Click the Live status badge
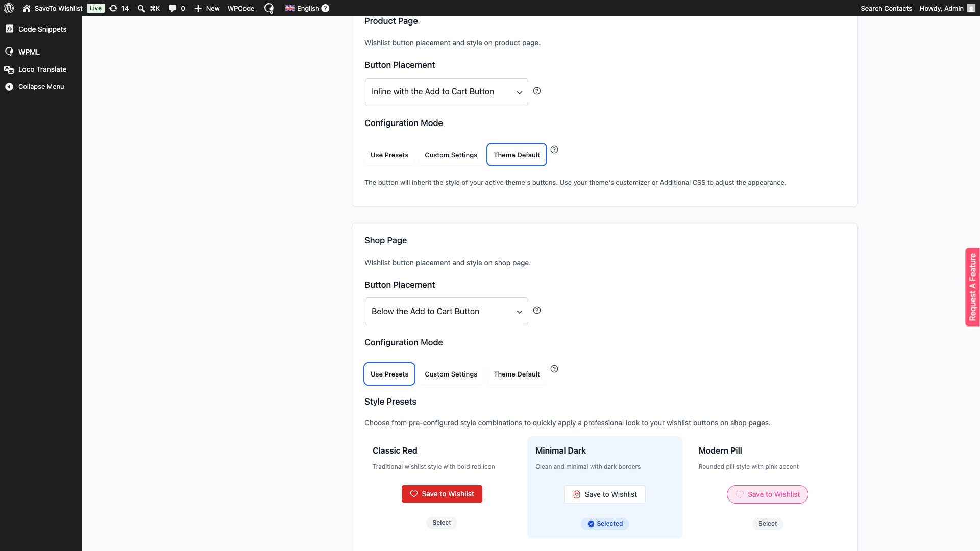Screen dimensions: 980x551 coord(95,8)
